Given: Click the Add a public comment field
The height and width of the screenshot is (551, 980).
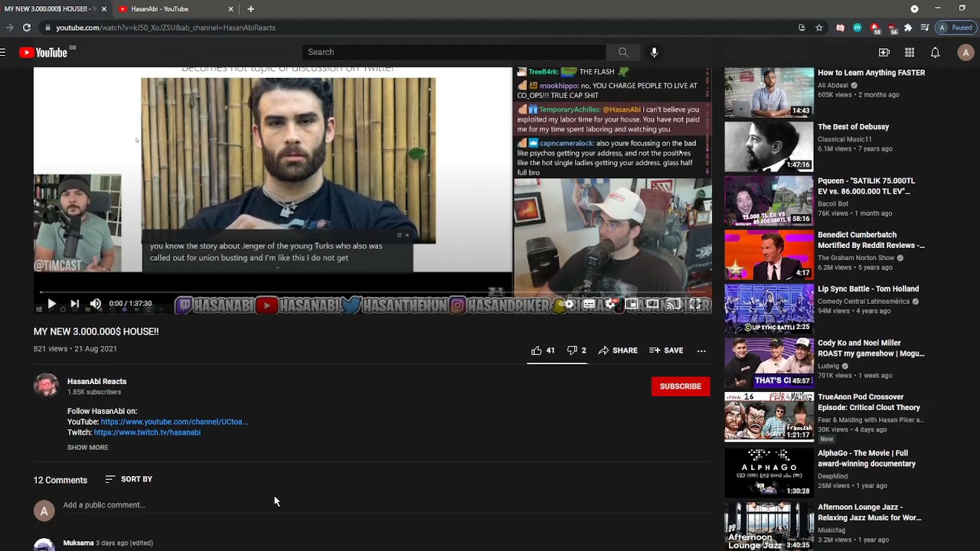Looking at the screenshot, I should (387, 505).
